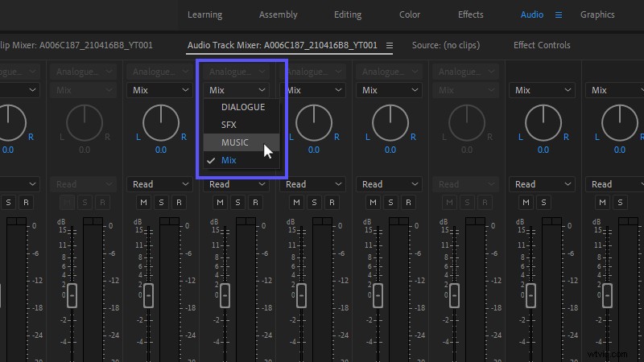Switch to the Editing workspace
The image size is (644, 362).
click(x=348, y=14)
